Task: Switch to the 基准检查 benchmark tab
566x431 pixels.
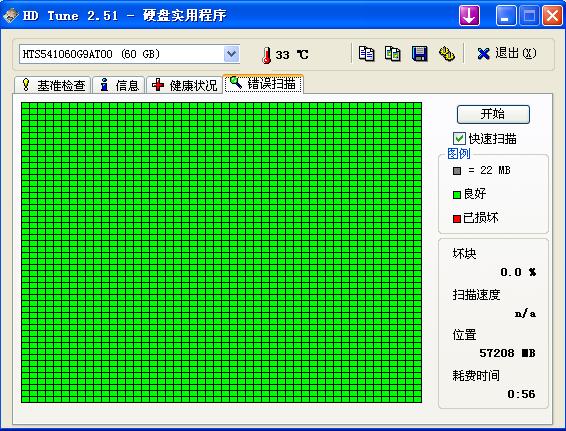Action: (53, 85)
